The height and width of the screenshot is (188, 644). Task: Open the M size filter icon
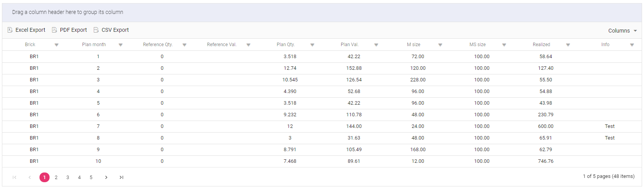pyautogui.click(x=440, y=45)
